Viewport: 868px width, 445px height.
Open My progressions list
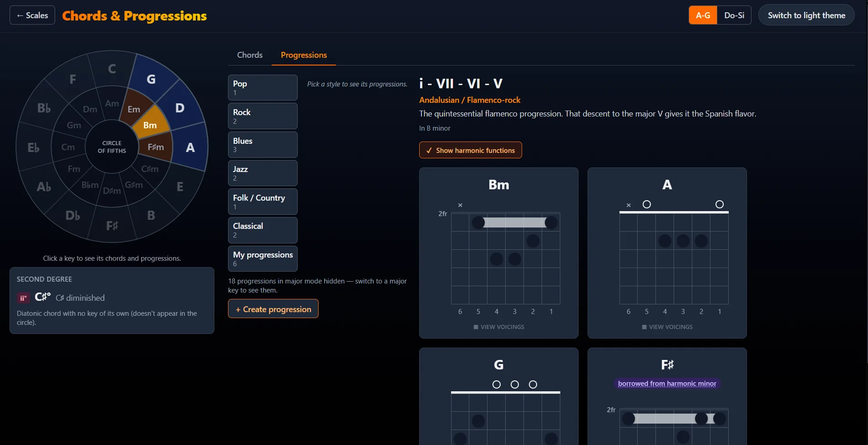tap(263, 258)
